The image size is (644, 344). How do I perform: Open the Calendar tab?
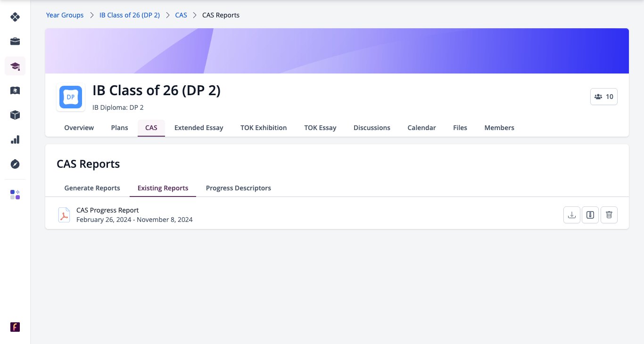point(422,128)
